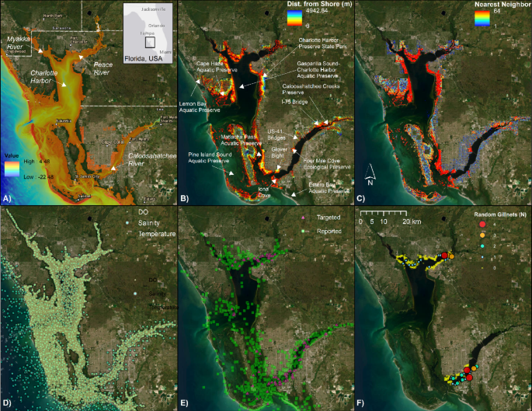This screenshot has height=411, width=532.
Task: Click the 'Myakka River' label
Action: coord(18,43)
